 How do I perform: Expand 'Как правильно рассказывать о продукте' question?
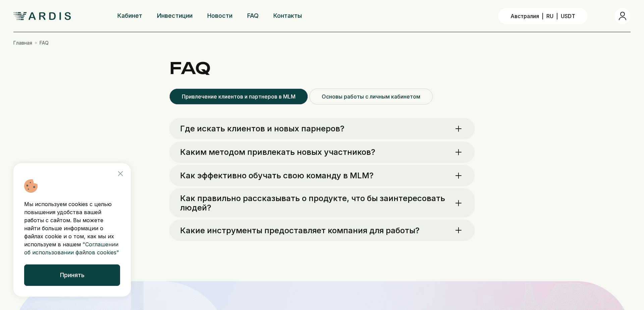[x=312, y=203]
